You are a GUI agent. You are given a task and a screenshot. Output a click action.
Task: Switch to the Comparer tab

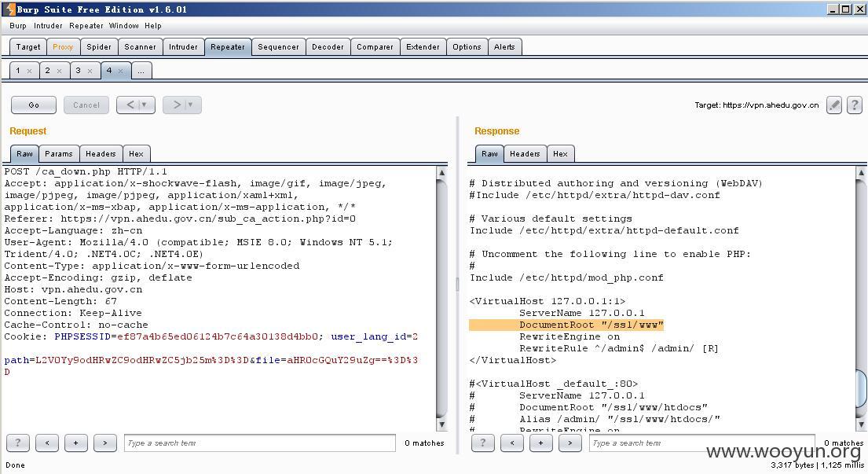point(375,47)
